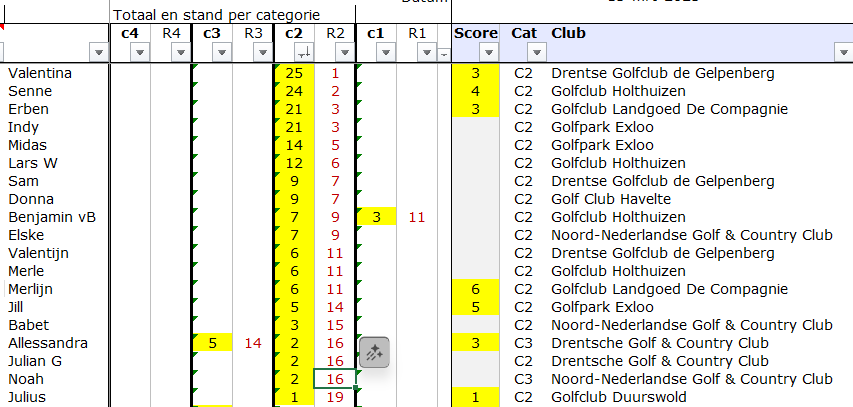Open the Club column filter dropdown
This screenshot has width=853, height=407.
point(843,53)
